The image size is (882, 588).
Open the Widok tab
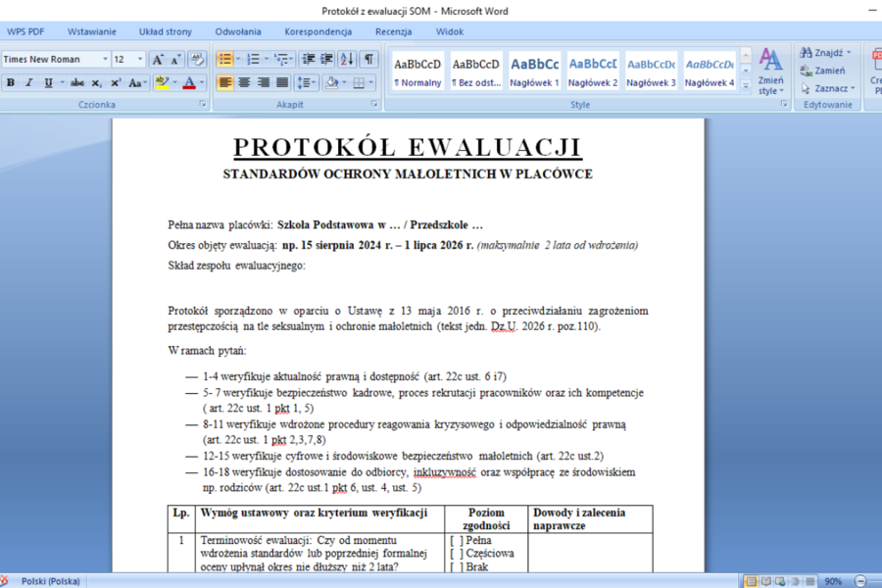[450, 31]
